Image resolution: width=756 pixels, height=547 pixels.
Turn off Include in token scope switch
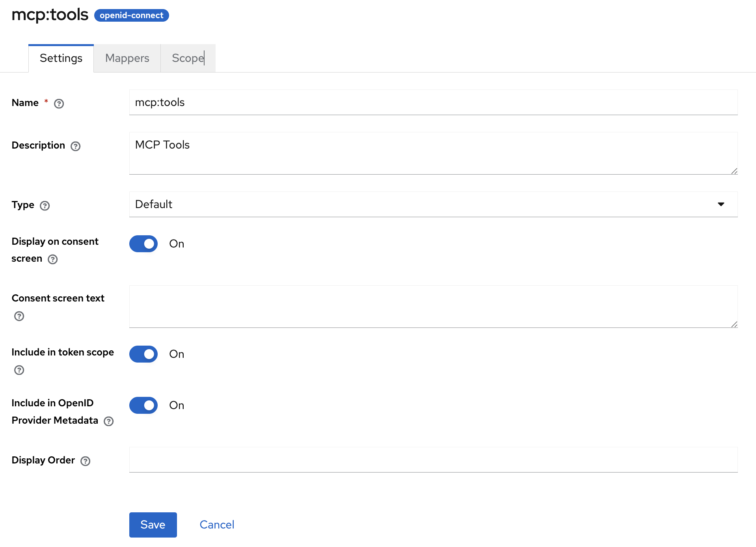click(x=143, y=354)
